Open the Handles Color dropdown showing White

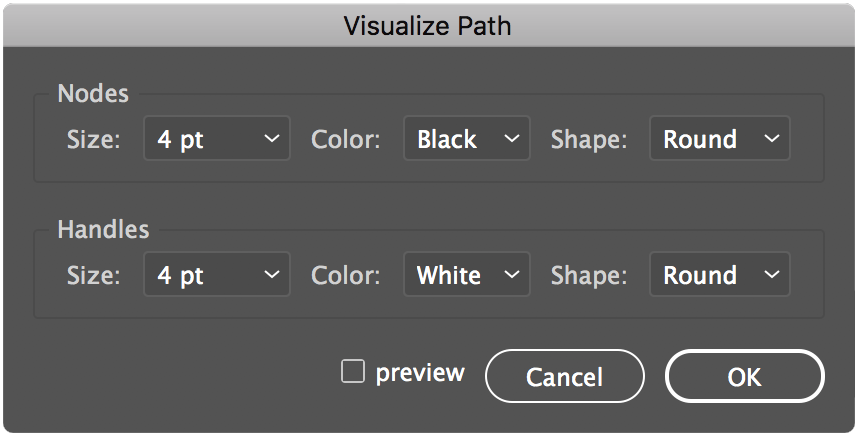466,275
